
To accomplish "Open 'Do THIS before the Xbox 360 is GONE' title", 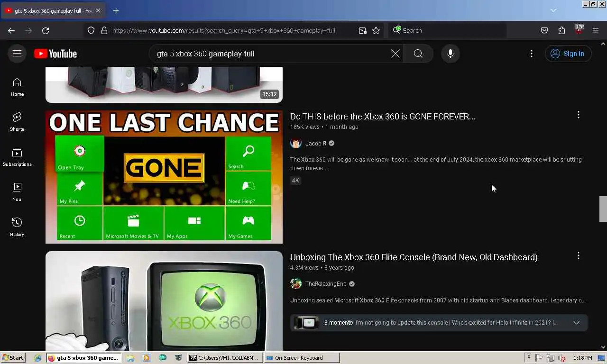I will [383, 116].
